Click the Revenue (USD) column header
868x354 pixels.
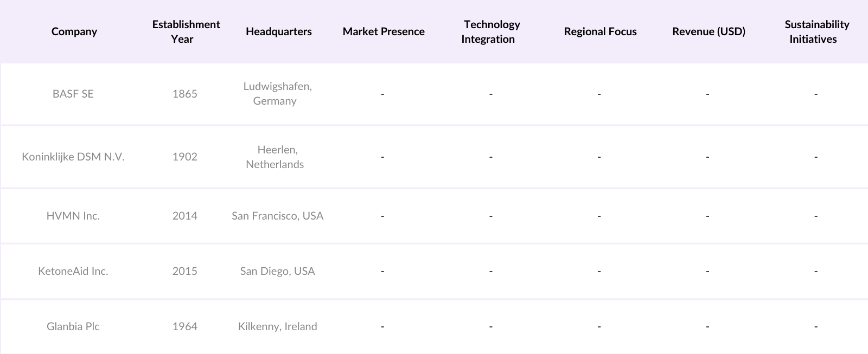pos(709,31)
